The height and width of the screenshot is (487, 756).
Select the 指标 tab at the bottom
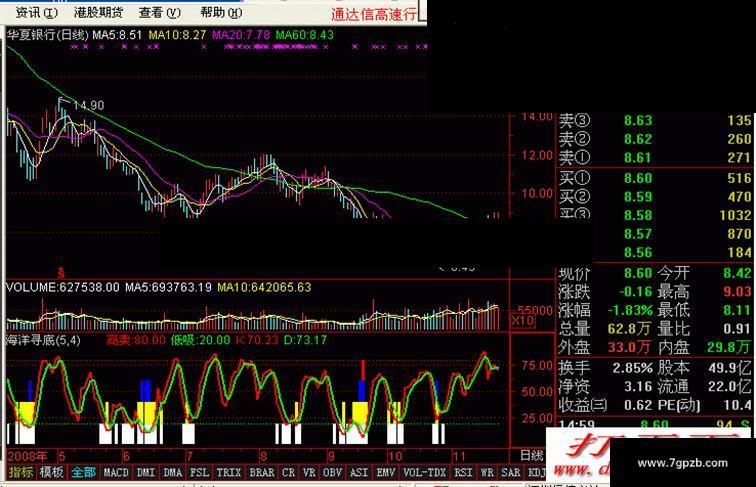tap(20, 472)
